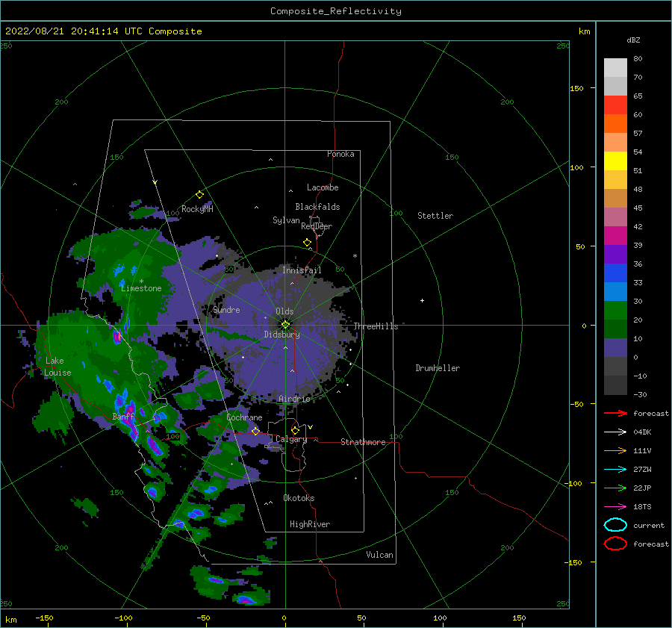This screenshot has height=628, width=672.
Task: Click the Cochrane label
Action: pos(244,417)
